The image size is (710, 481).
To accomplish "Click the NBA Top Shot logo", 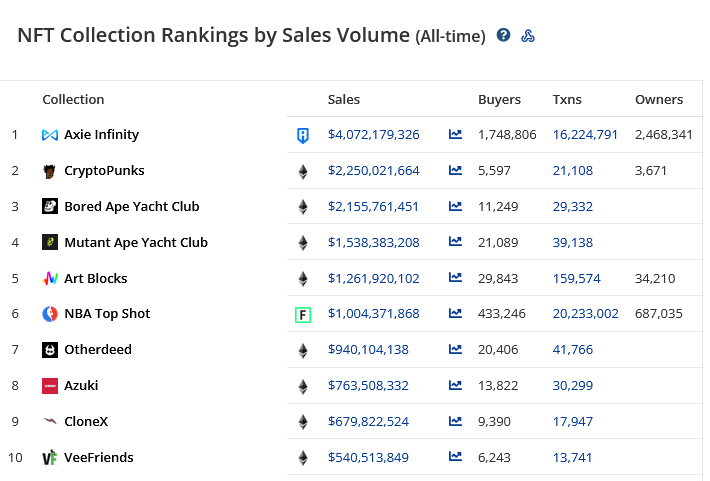I will coord(50,313).
